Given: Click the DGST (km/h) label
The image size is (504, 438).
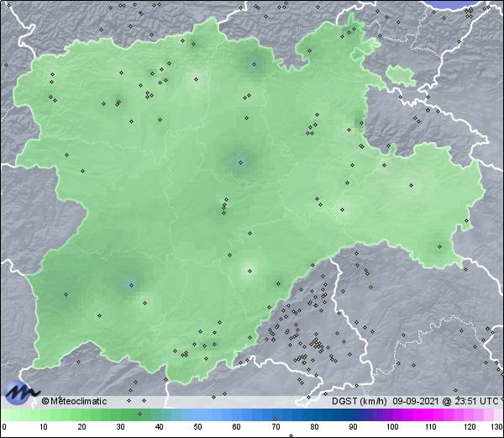Looking at the screenshot, I should pyautogui.click(x=360, y=401).
